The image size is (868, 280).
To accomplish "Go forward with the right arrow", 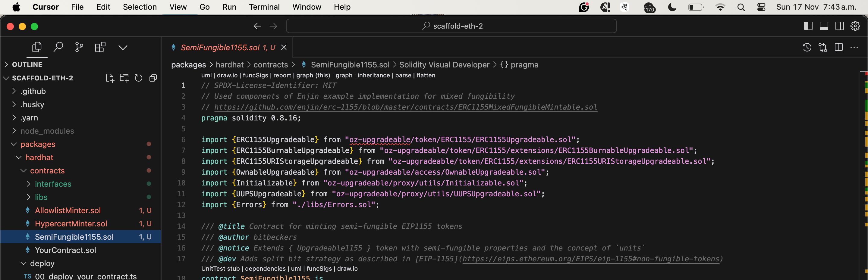I will point(273,26).
